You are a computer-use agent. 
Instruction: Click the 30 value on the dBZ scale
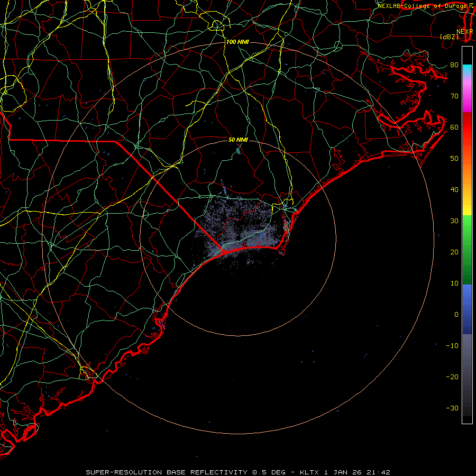point(454,221)
